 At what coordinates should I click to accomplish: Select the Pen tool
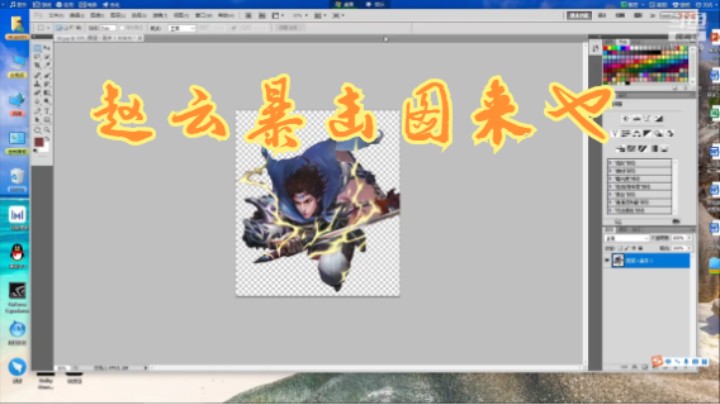pyautogui.click(x=38, y=111)
